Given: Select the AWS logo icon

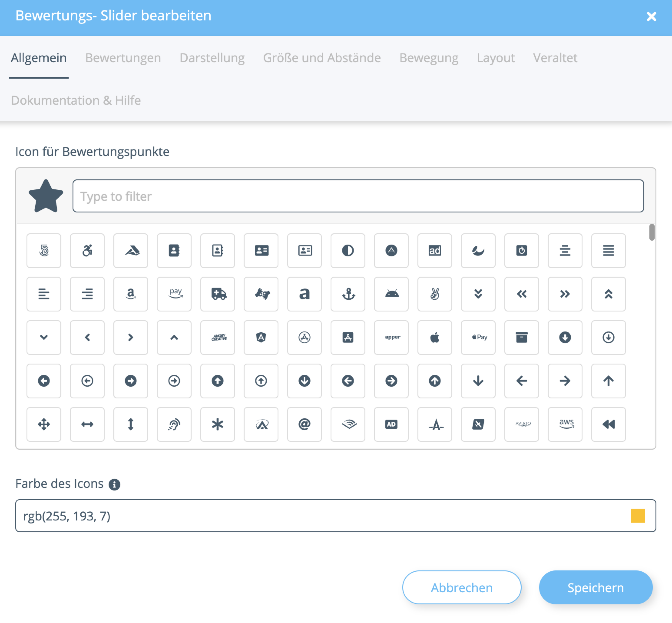Looking at the screenshot, I should [x=565, y=424].
